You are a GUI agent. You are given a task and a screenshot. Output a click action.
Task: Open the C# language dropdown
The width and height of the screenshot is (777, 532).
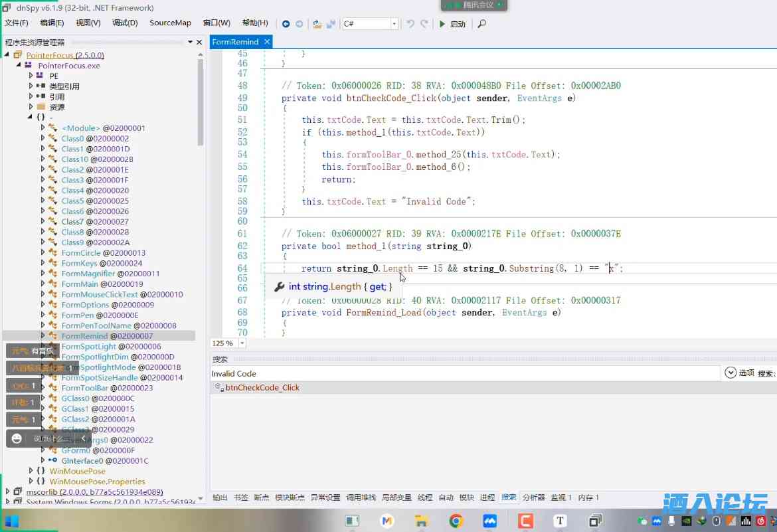coord(394,24)
